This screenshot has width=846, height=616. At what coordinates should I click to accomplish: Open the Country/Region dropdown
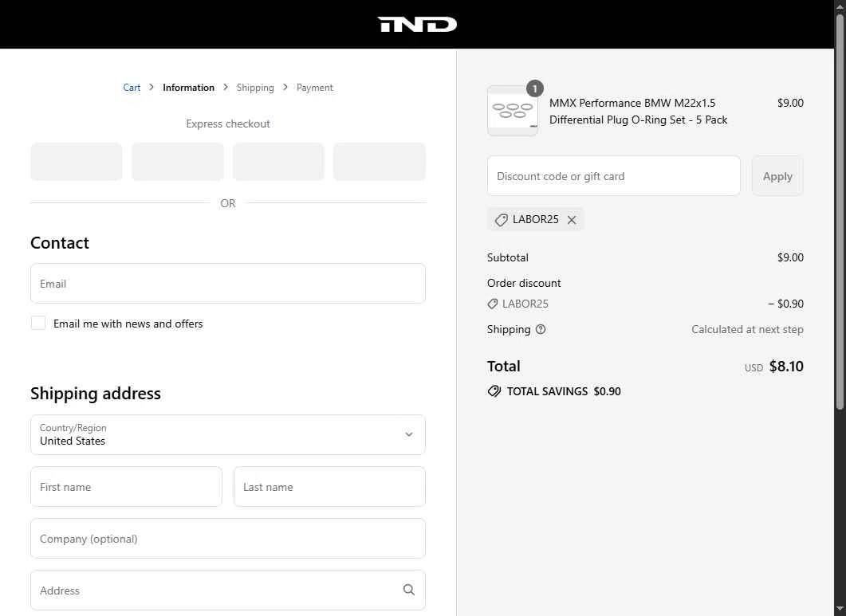click(x=228, y=435)
